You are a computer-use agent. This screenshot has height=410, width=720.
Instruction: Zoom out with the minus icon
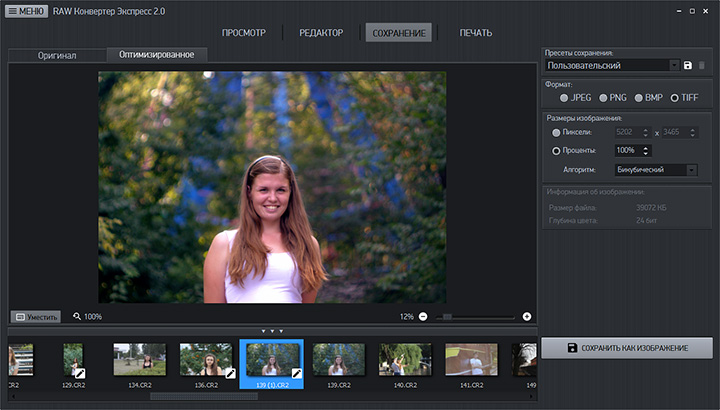[423, 316]
